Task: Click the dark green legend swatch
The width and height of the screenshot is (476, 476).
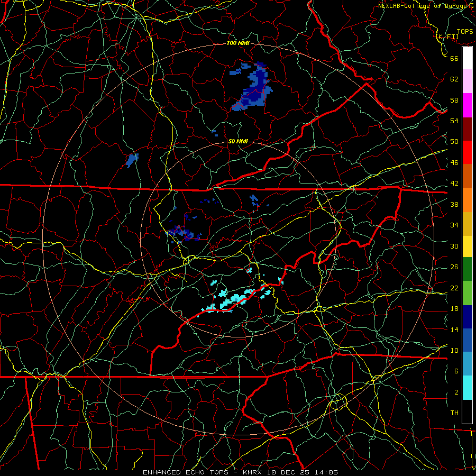Action: point(467,269)
